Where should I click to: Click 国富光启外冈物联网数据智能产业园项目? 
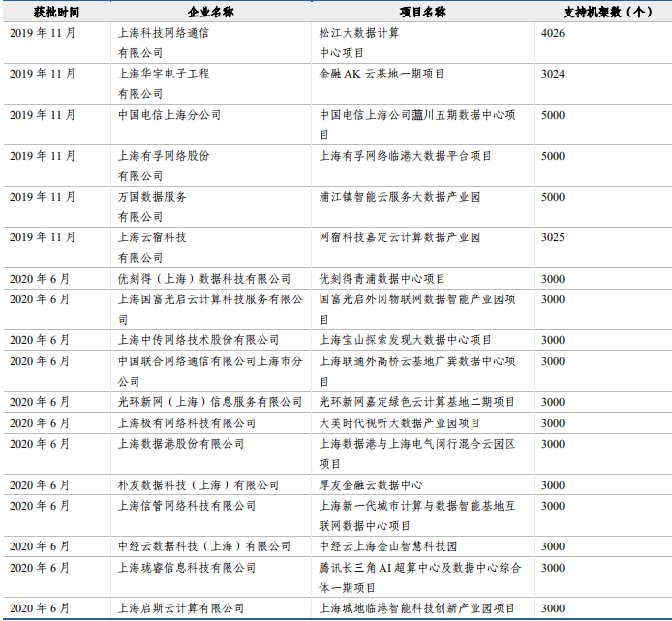[x=417, y=309]
